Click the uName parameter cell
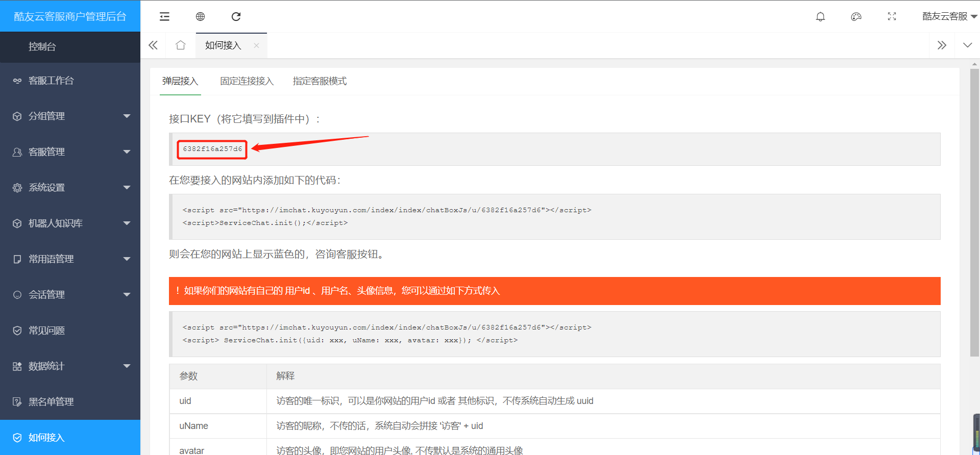This screenshot has height=455, width=980. (x=218, y=426)
